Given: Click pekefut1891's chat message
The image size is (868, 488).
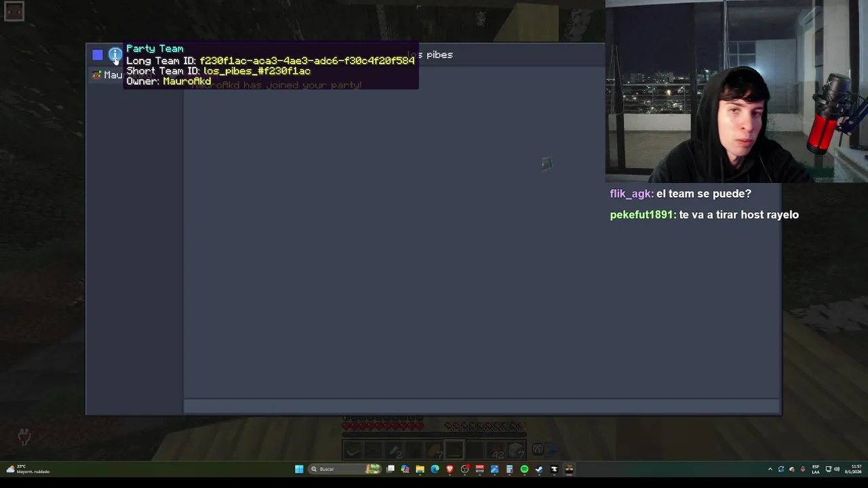Looking at the screenshot, I should pos(705,215).
